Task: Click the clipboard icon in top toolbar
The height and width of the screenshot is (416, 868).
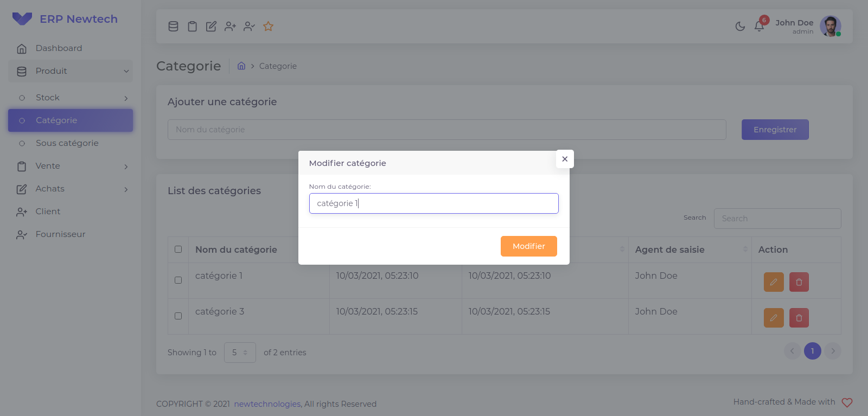Action: (x=192, y=26)
